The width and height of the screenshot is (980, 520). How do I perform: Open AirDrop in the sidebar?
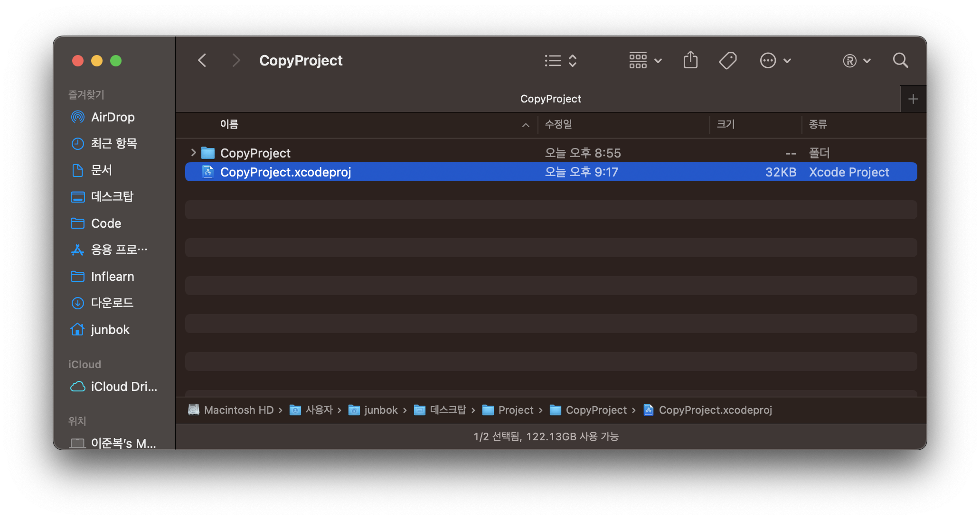(113, 117)
